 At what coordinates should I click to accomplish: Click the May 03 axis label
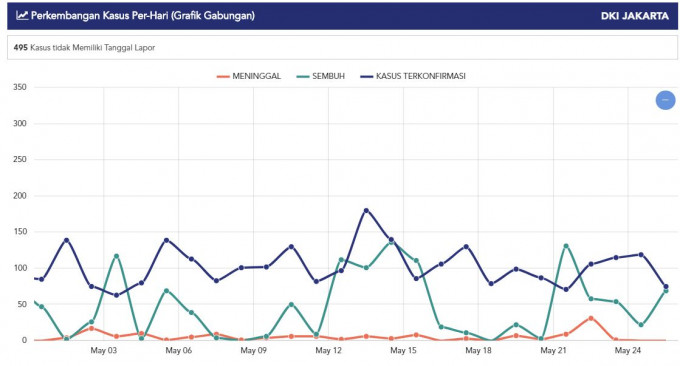click(104, 350)
